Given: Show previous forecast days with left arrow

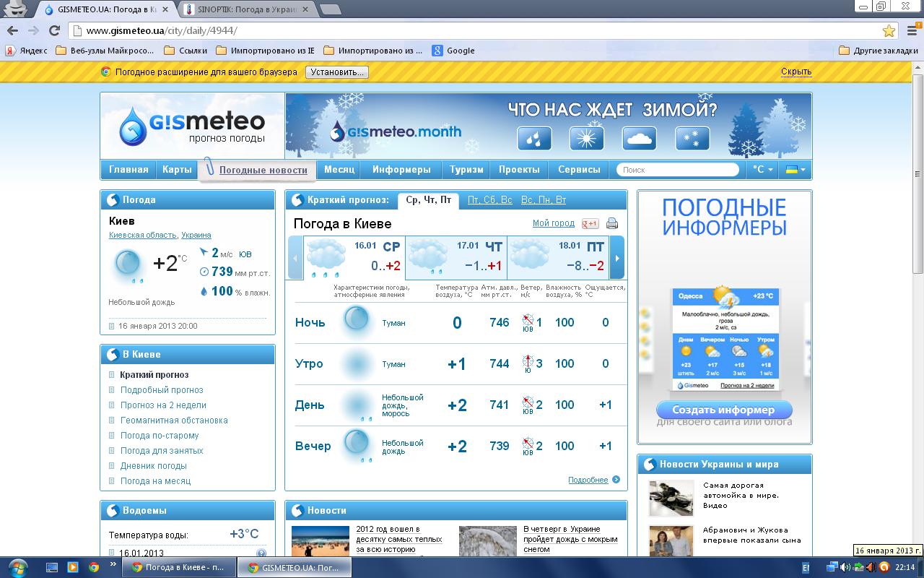Looking at the screenshot, I should pos(295,257).
